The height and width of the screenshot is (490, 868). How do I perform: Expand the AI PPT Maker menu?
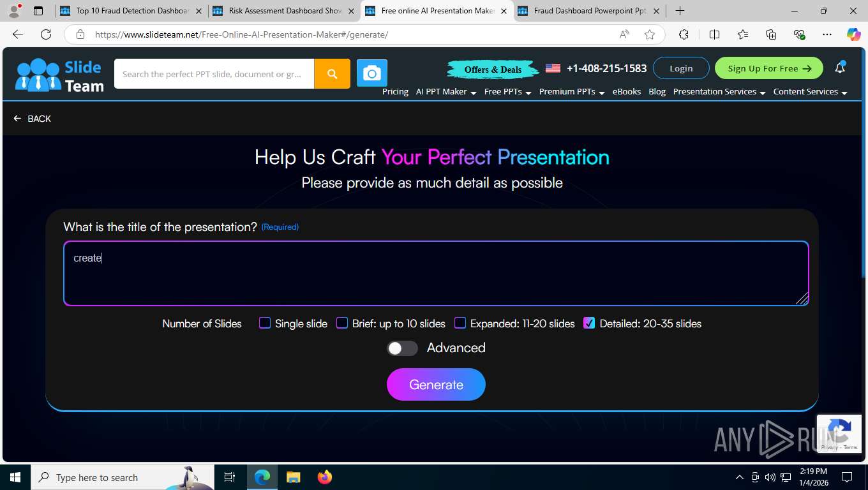(446, 92)
